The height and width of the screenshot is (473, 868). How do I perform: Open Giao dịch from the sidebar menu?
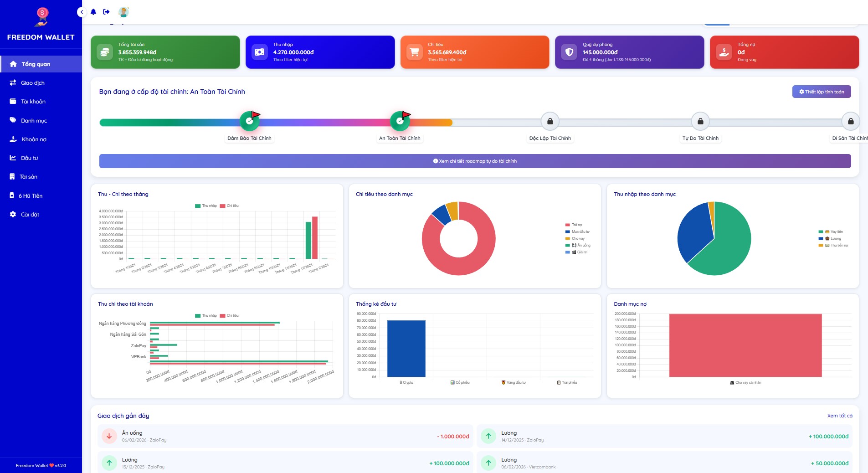click(32, 82)
